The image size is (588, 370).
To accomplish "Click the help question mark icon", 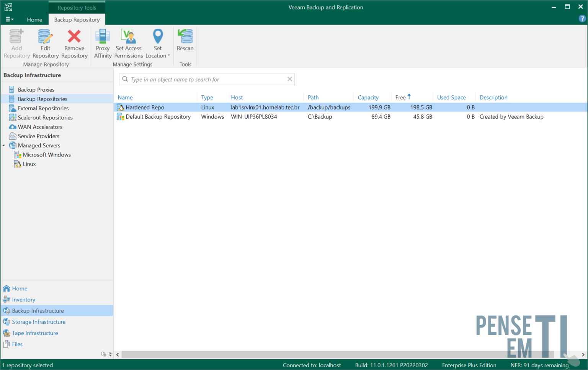I will [582, 18].
